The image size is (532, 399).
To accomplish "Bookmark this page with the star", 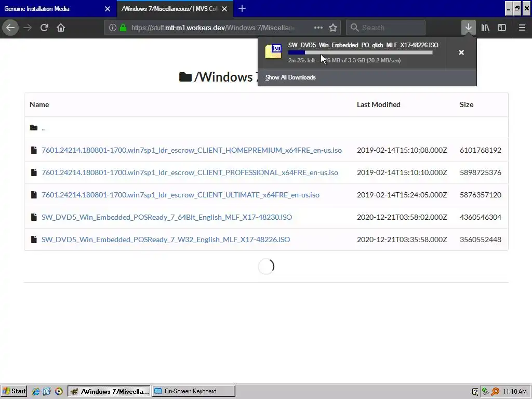I will click(333, 28).
